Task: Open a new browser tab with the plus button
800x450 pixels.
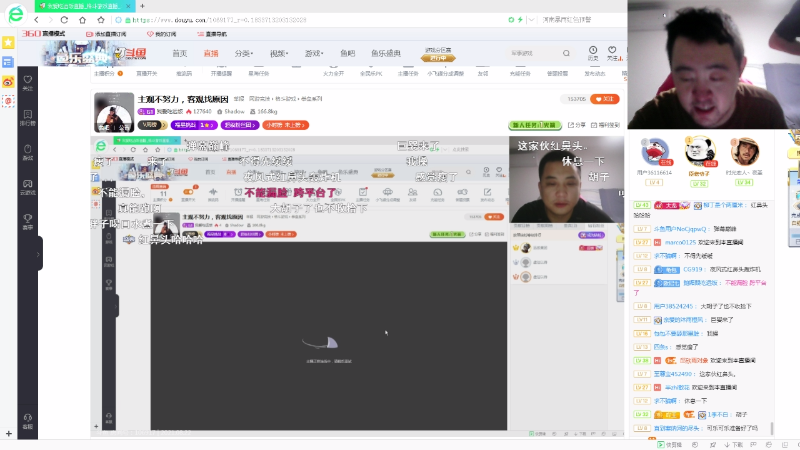Action: point(142,6)
